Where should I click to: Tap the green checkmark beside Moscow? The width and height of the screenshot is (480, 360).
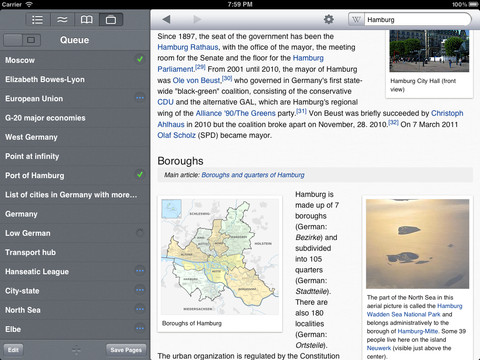(140, 59)
